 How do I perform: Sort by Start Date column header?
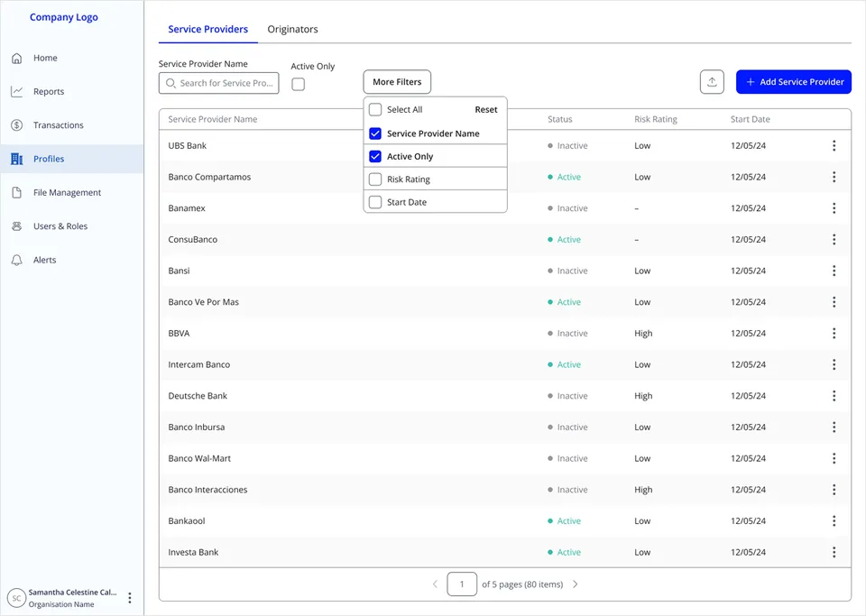750,119
